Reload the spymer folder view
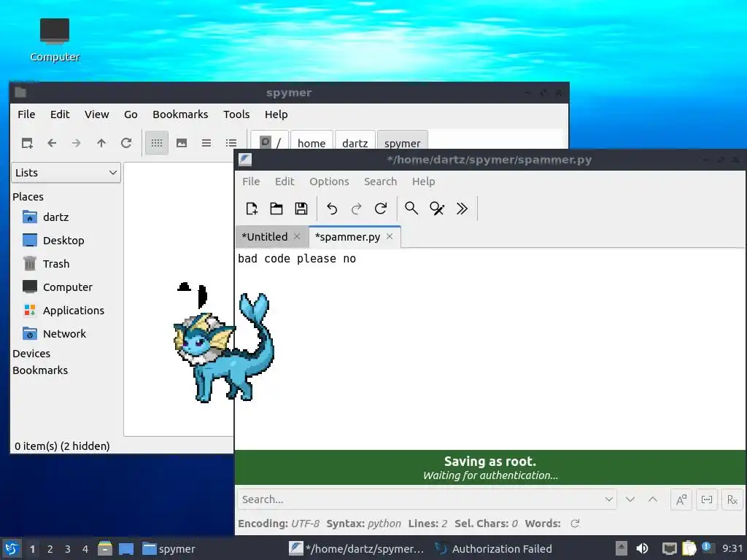The image size is (747, 560). click(125, 143)
